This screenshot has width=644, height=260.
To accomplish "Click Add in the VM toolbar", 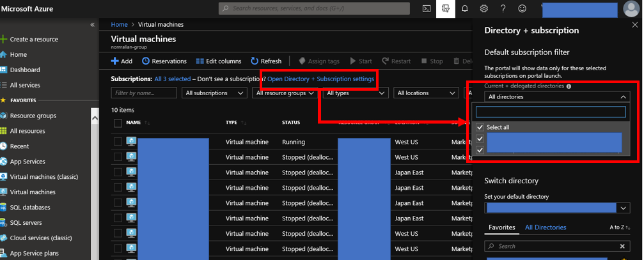I will click(x=122, y=61).
